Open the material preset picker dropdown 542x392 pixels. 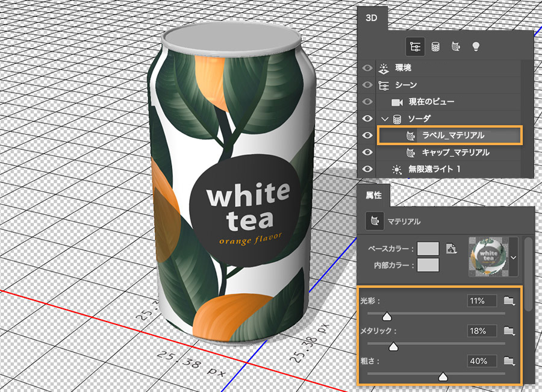click(514, 258)
